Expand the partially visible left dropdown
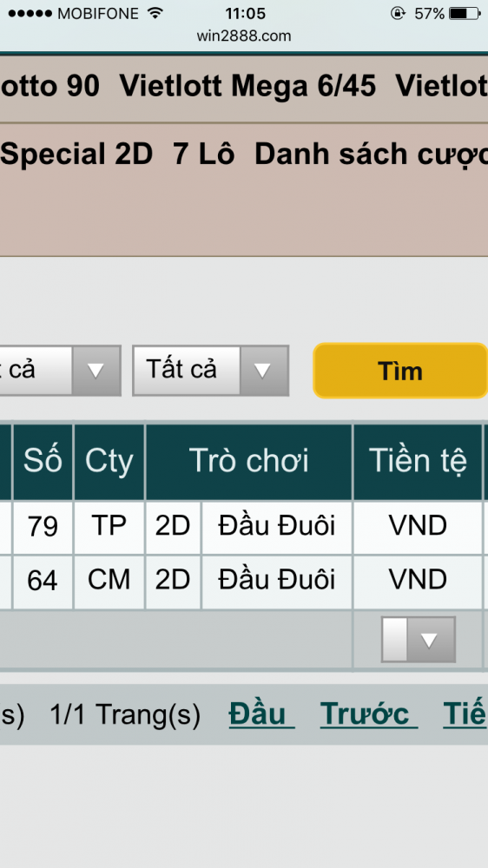Viewport: 488px width, 868px height. (x=96, y=371)
